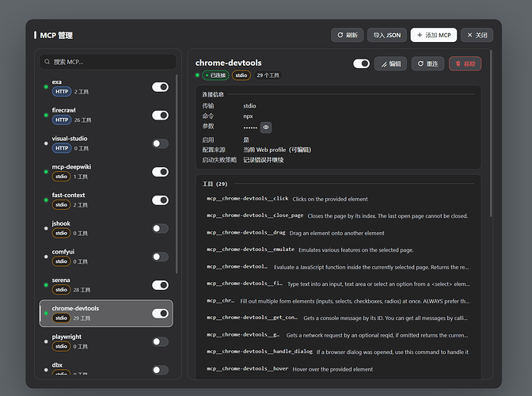The height and width of the screenshot is (396, 532).
Task: Select the fast-context server entry
Action: point(106,200)
